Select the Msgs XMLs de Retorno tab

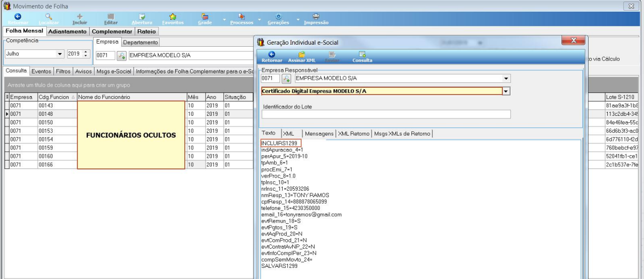coord(402,133)
